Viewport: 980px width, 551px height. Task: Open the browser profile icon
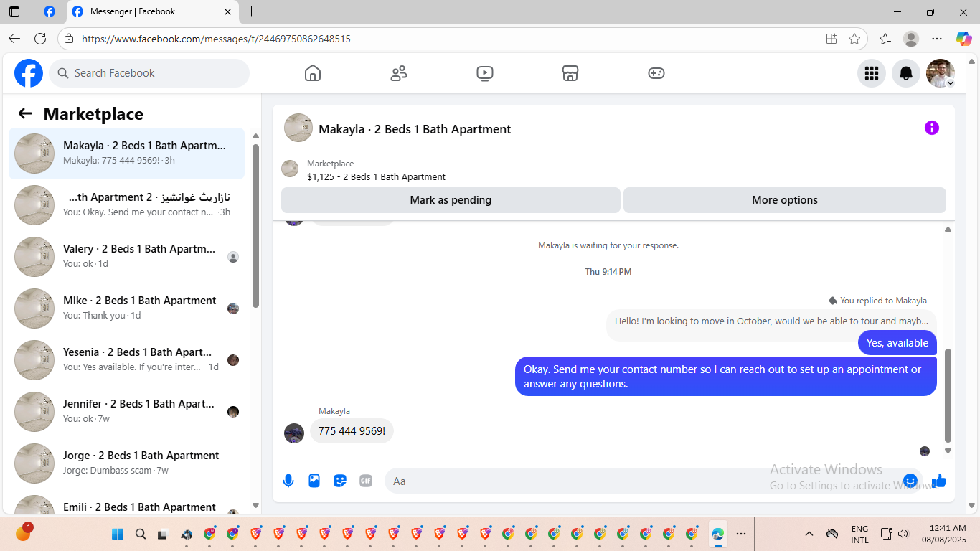click(911, 39)
